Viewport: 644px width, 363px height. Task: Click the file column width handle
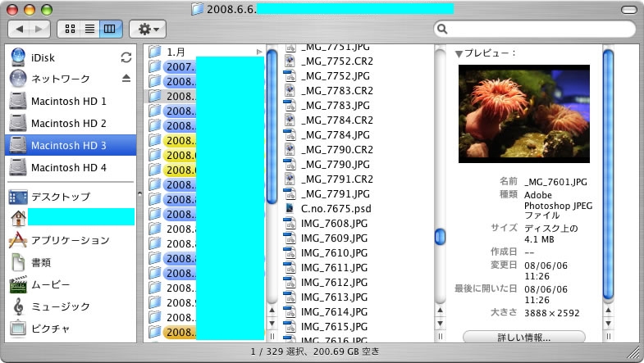click(x=440, y=337)
